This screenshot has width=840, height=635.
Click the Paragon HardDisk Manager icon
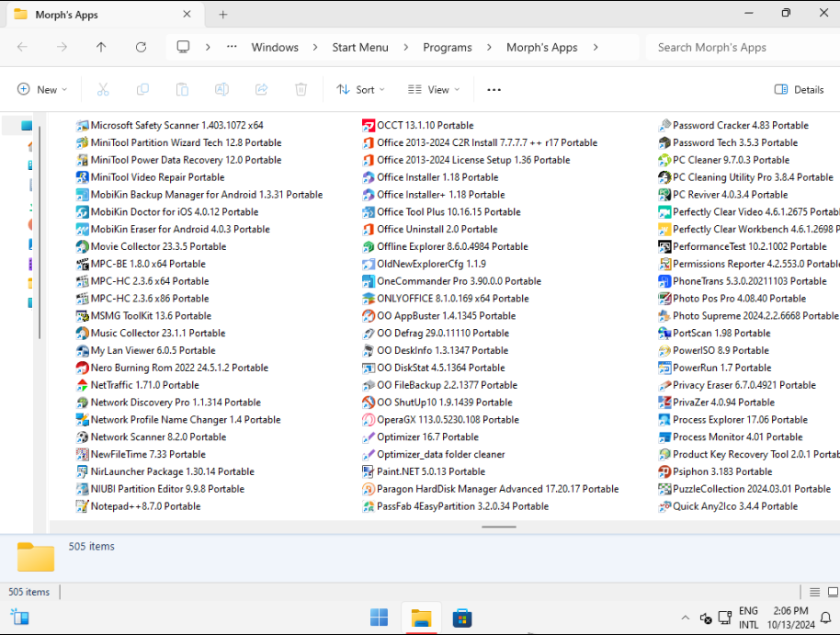point(368,489)
